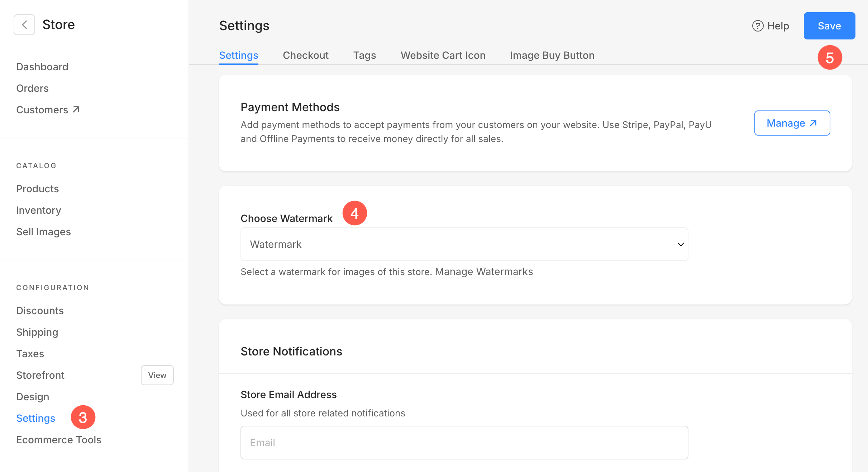868x472 pixels.
Task: Go to Sell Images section
Action: 43,232
